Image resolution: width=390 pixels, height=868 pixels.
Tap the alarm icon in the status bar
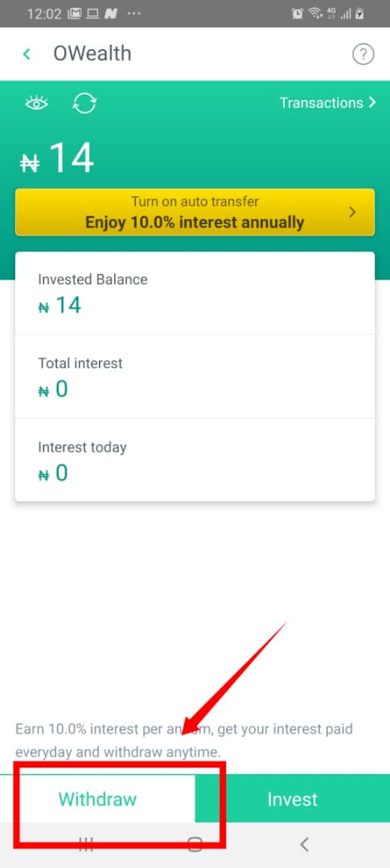coord(298,14)
